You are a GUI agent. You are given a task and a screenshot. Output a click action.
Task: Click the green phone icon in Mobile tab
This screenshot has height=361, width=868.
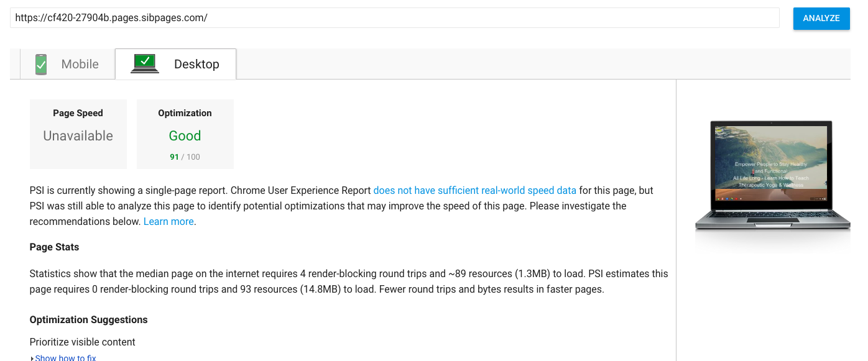(x=41, y=64)
